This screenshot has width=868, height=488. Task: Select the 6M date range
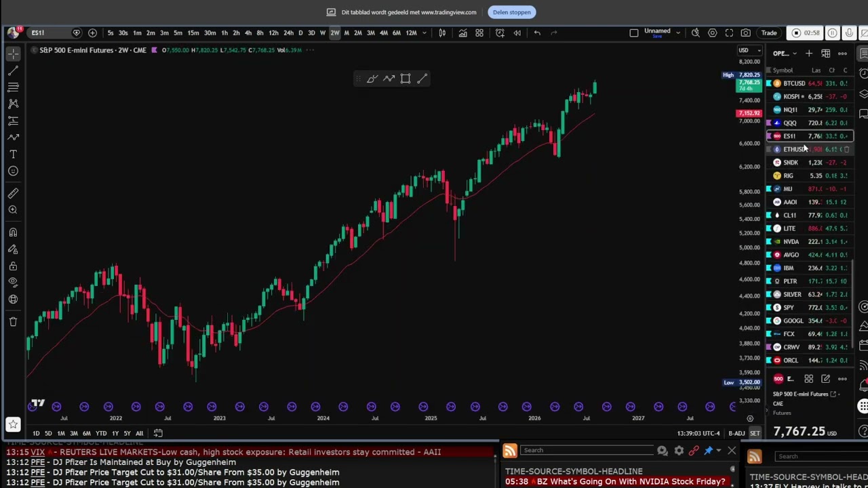(87, 433)
